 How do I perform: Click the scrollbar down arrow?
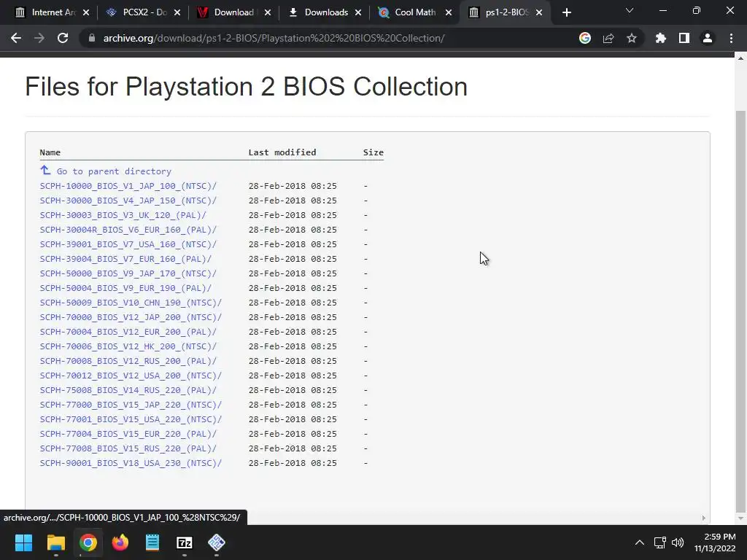coord(740,518)
